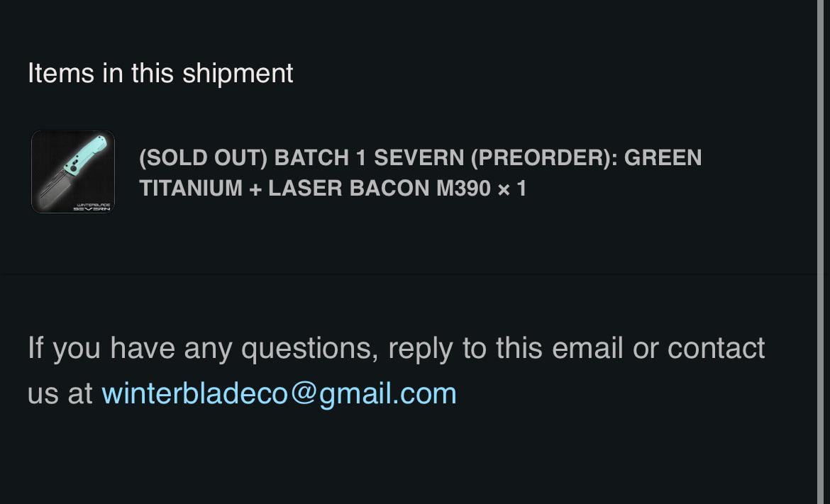
Task: Select the "Items in this shipment" heading
Action: pos(160,73)
